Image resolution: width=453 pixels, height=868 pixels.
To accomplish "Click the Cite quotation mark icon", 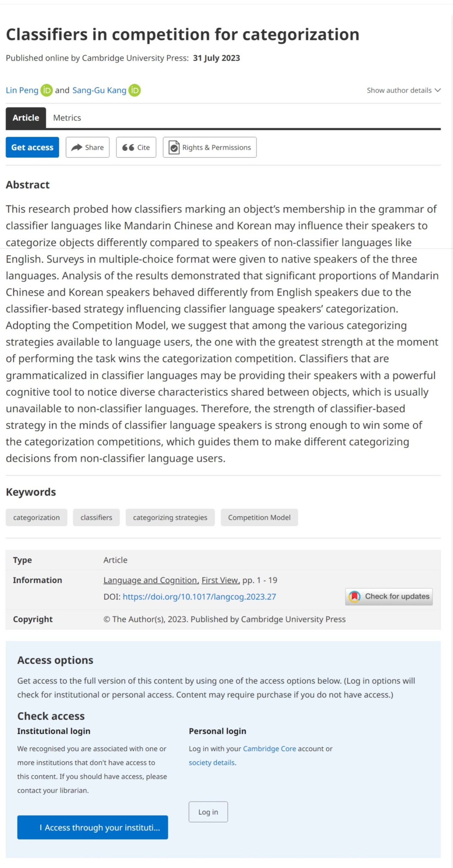I will pos(128,147).
